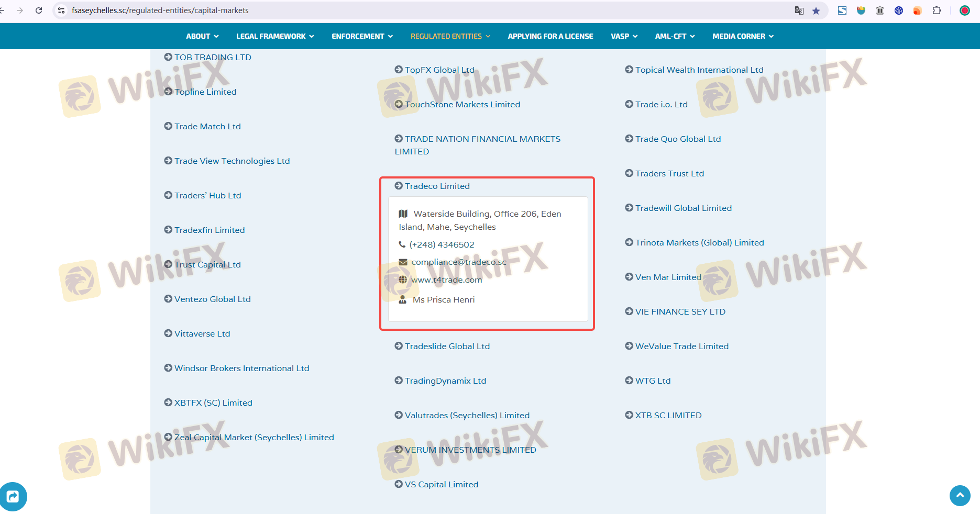Expand the Tradeslide Global Ltd entry
This screenshot has height=514, width=980.
[x=447, y=346]
